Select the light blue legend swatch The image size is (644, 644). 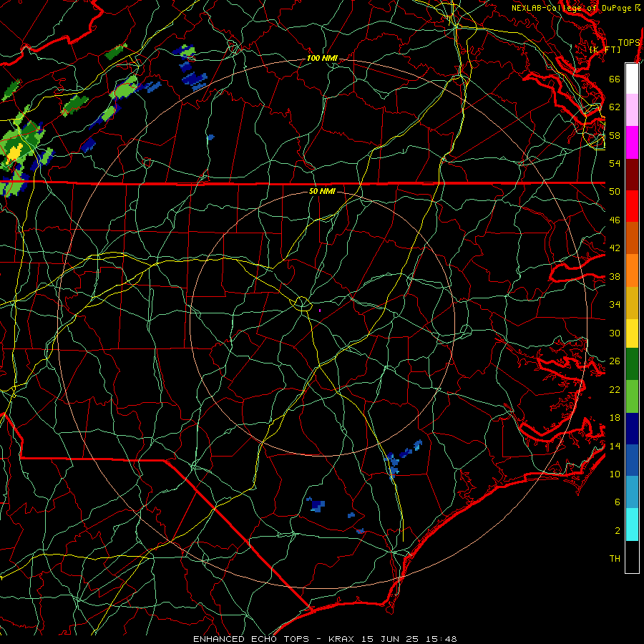pyautogui.click(x=632, y=492)
